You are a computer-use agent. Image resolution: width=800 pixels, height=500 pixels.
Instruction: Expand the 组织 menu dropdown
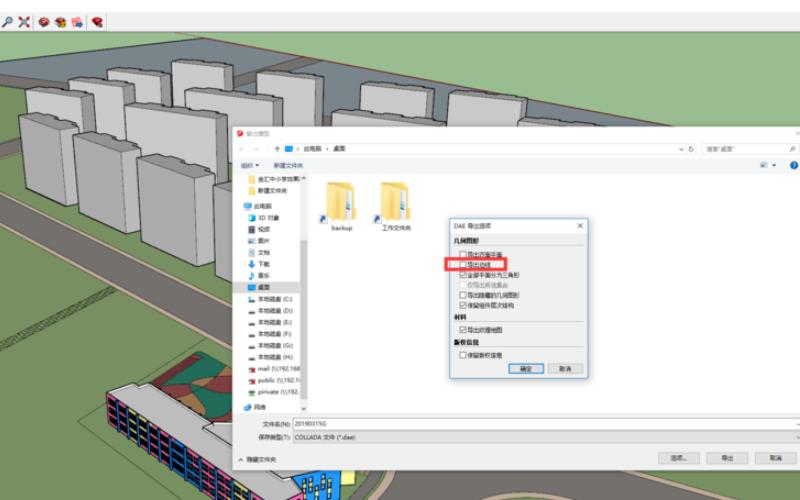tap(250, 165)
